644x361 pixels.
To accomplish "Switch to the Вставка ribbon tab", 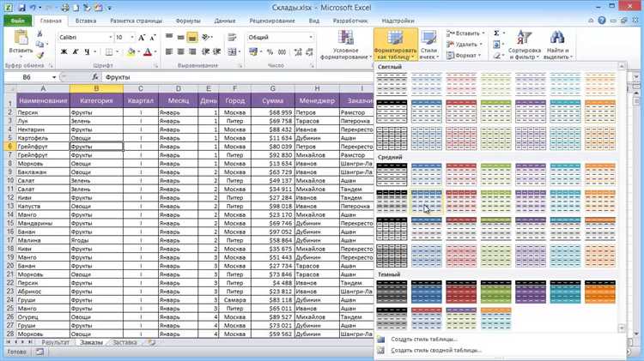I will pyautogui.click(x=86, y=21).
